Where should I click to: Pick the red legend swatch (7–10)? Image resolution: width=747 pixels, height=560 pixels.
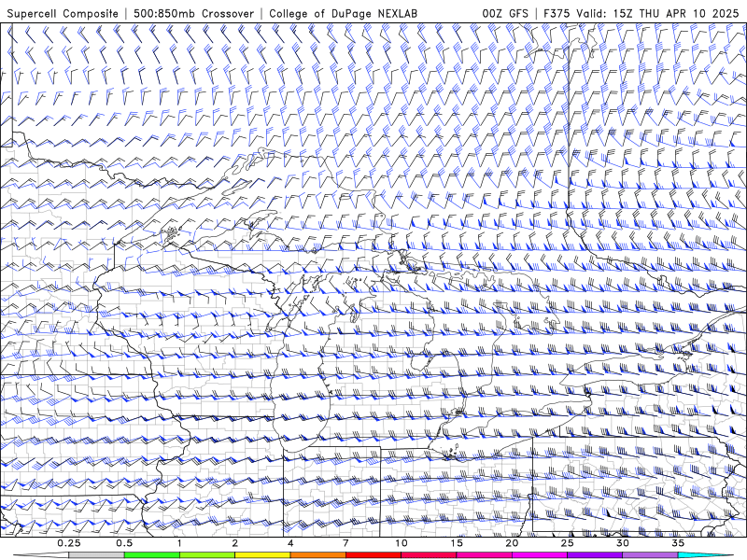(373, 555)
